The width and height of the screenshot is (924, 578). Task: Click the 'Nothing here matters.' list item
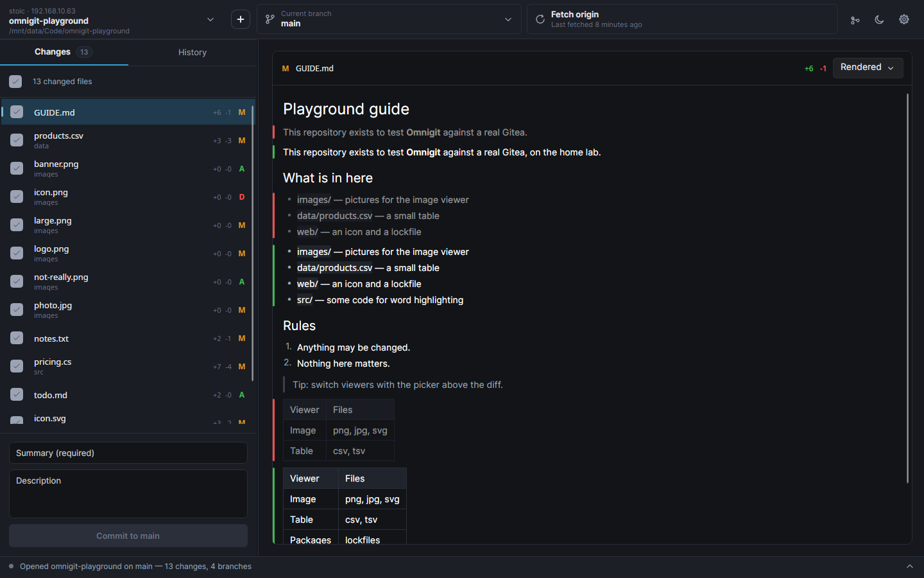click(343, 363)
